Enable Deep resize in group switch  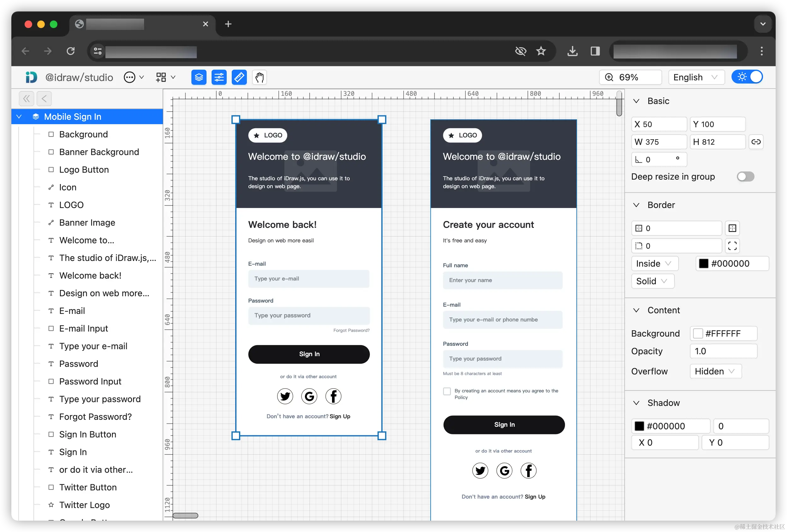pos(745,177)
